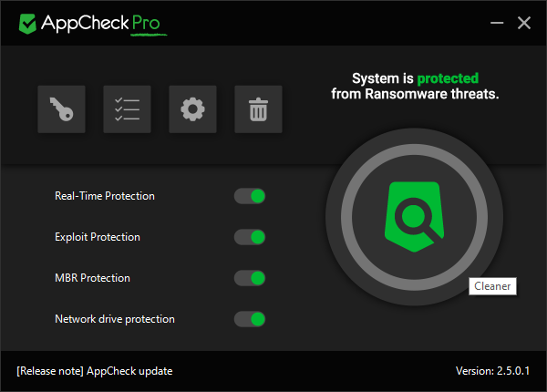Click the Version 2.5.0.1 text
This screenshot has width=547, height=392.
(x=492, y=371)
